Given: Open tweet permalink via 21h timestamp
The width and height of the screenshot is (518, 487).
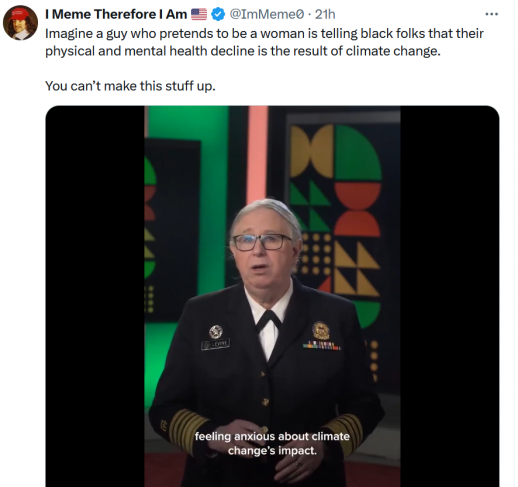Looking at the screenshot, I should [325, 14].
